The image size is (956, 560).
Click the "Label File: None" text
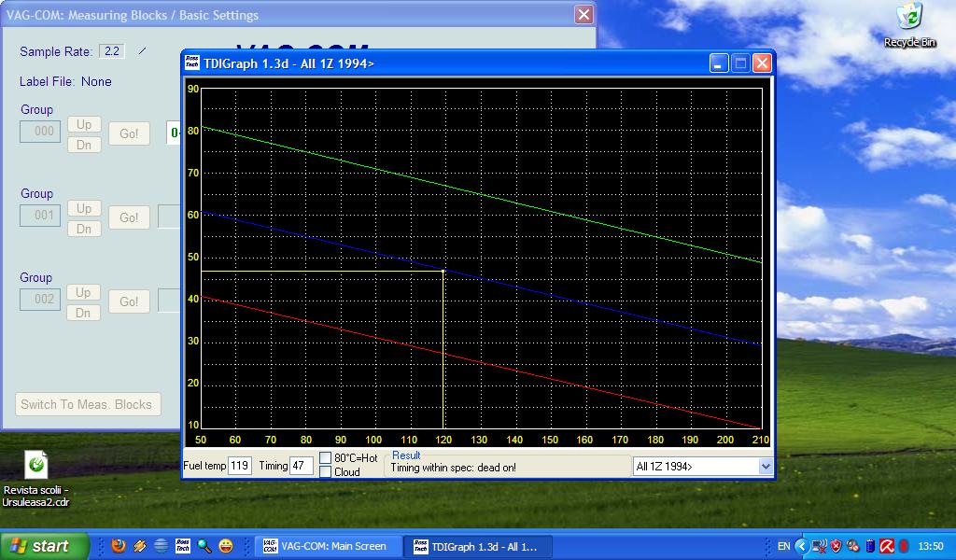pyautogui.click(x=65, y=81)
